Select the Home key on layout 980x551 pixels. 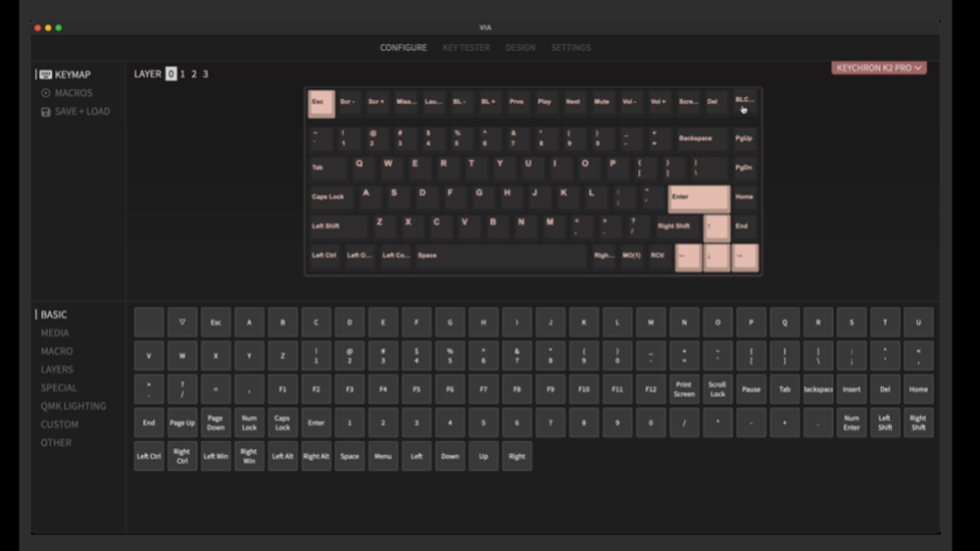(745, 199)
